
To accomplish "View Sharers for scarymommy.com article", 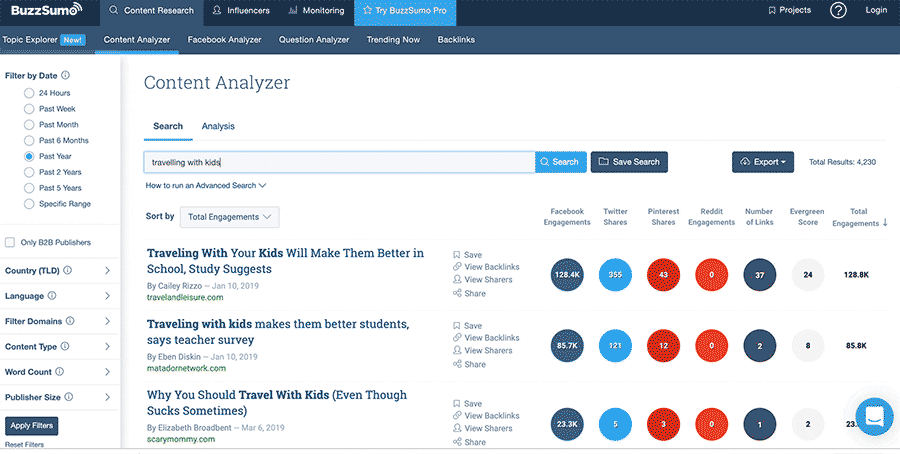I will point(483,428).
